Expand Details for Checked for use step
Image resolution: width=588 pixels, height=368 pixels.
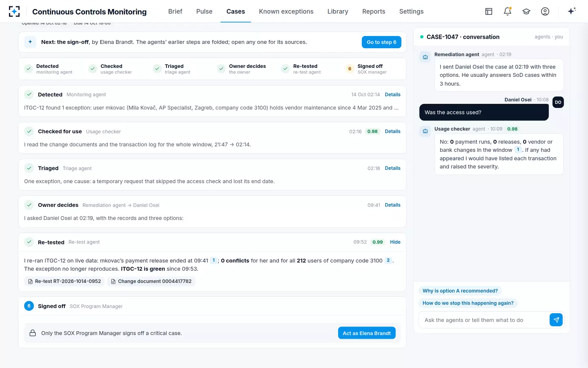pyautogui.click(x=392, y=131)
